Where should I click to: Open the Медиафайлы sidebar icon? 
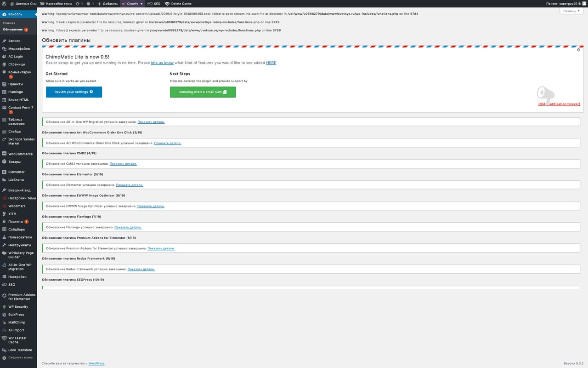[x=4, y=49]
